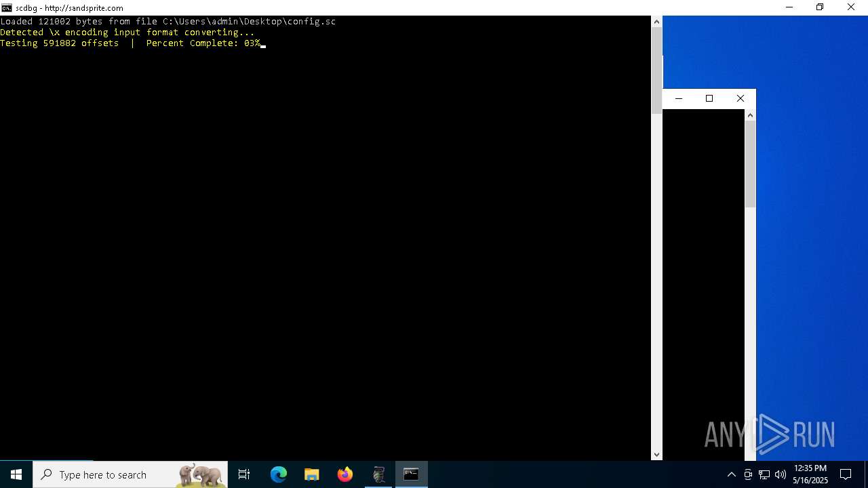This screenshot has width=868, height=488.
Task: Minimize the small background console window
Action: tap(678, 98)
